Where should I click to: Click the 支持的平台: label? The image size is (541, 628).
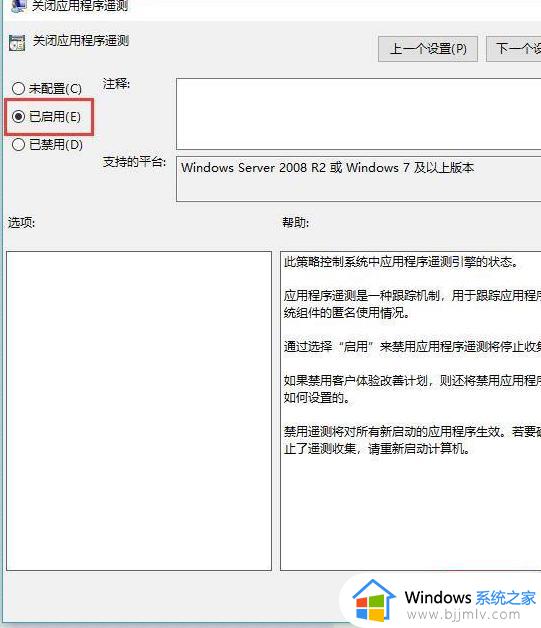point(135,162)
